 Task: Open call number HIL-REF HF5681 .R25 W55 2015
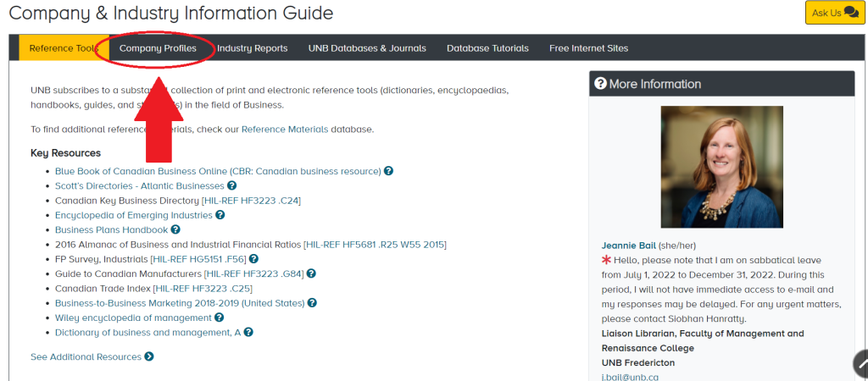[375, 245]
